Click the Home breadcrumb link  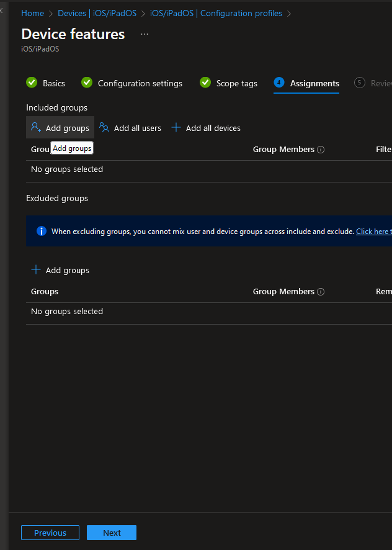click(x=32, y=13)
